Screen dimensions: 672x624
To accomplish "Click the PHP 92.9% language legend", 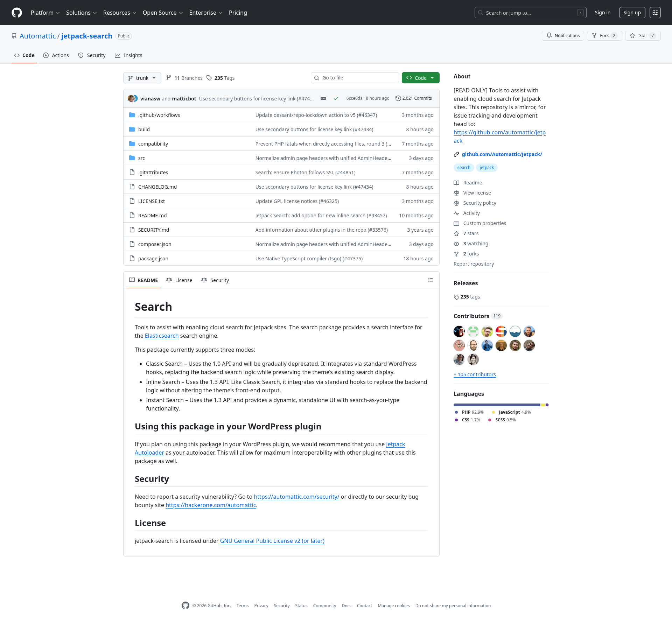I will point(469,412).
